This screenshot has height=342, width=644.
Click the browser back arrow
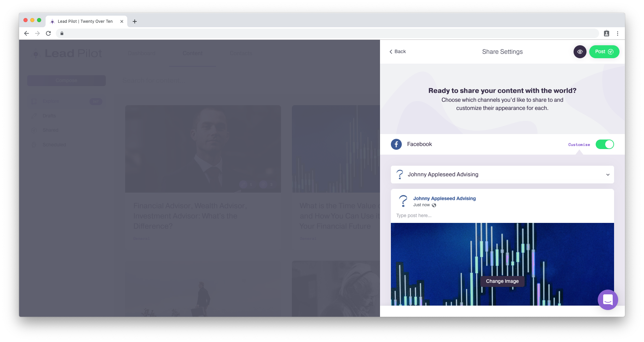(27, 33)
